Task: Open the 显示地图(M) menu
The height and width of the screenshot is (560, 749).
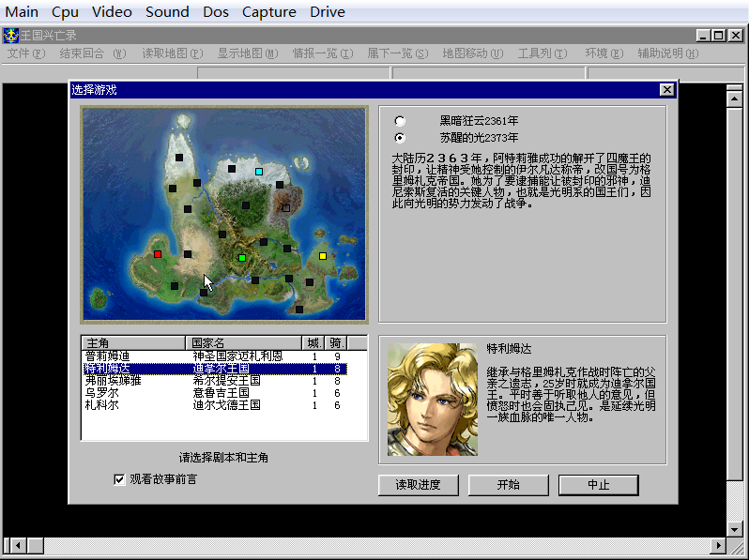Action: point(248,53)
